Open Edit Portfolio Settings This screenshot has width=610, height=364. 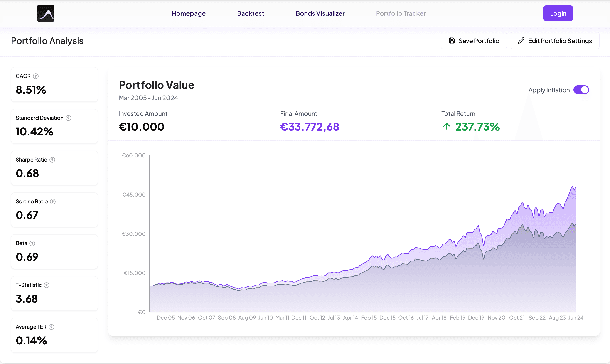point(555,41)
